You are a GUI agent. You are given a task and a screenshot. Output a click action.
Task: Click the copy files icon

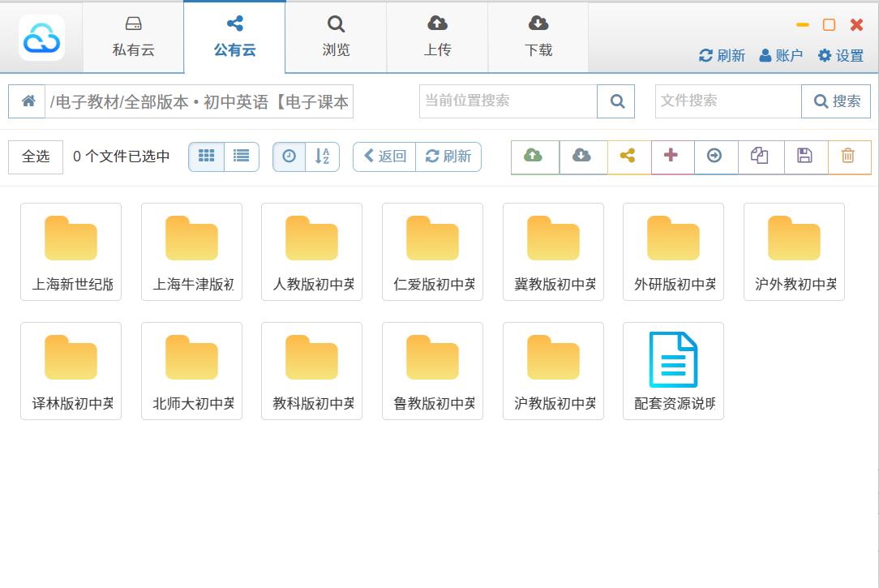pyautogui.click(x=761, y=157)
